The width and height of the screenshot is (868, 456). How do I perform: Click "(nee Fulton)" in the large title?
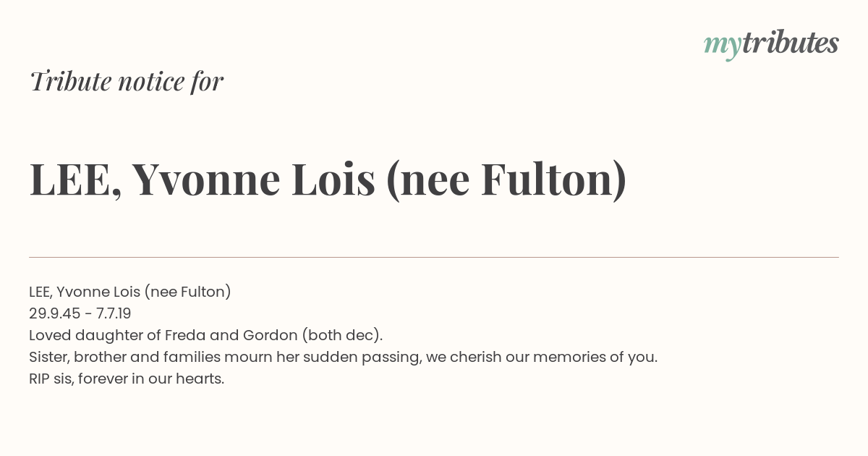click(x=506, y=181)
